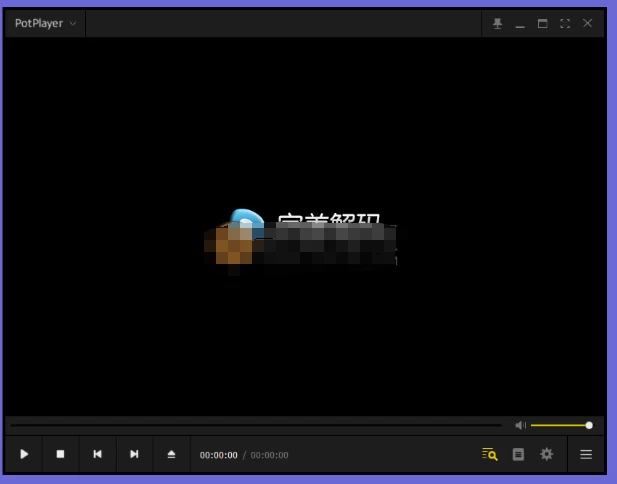Mute audio using the speaker icon
617x484 pixels.
(x=520, y=425)
